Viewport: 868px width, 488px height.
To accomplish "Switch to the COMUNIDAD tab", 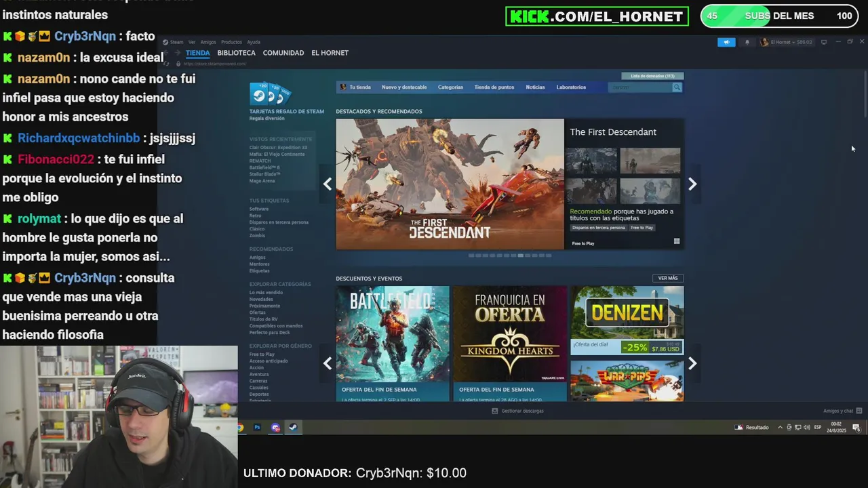I will tap(283, 53).
